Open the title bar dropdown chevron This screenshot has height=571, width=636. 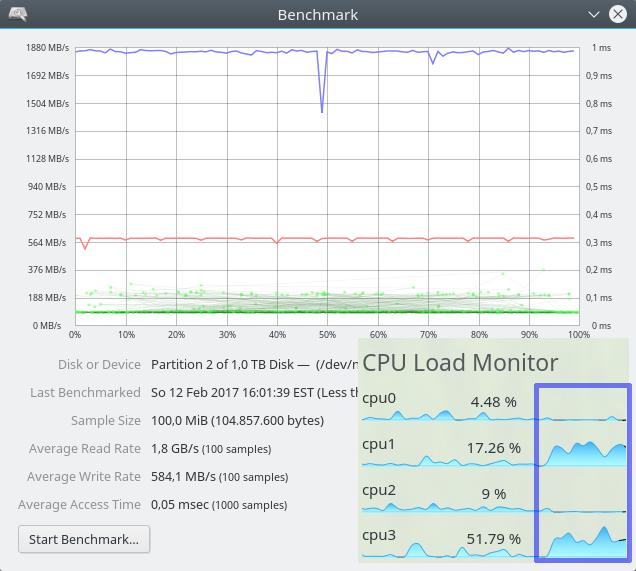594,15
